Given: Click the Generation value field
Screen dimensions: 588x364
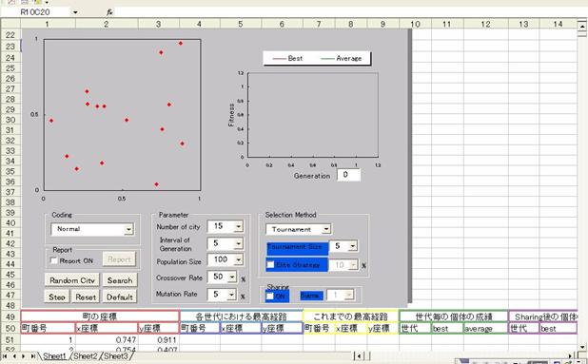Looking at the screenshot, I should point(348,175).
